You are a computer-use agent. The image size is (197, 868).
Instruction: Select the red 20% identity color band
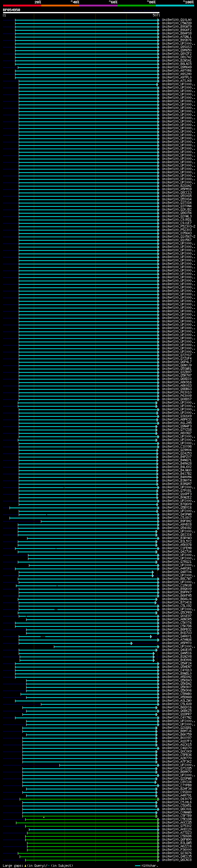click(x=22, y=6)
